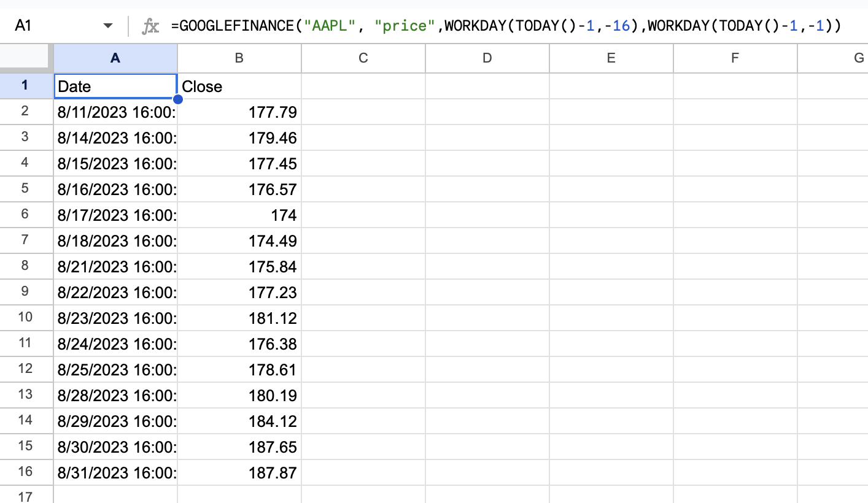Click the cell with 8/18/2023 date
Image resolution: width=868 pixels, height=503 pixels.
[115, 240]
